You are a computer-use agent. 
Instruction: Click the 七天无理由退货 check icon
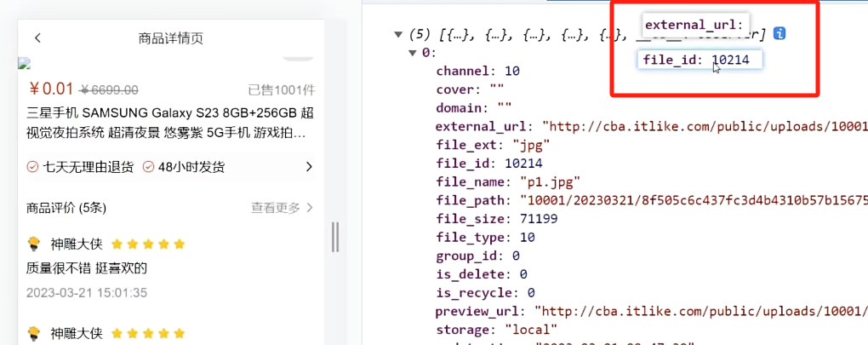coord(32,167)
